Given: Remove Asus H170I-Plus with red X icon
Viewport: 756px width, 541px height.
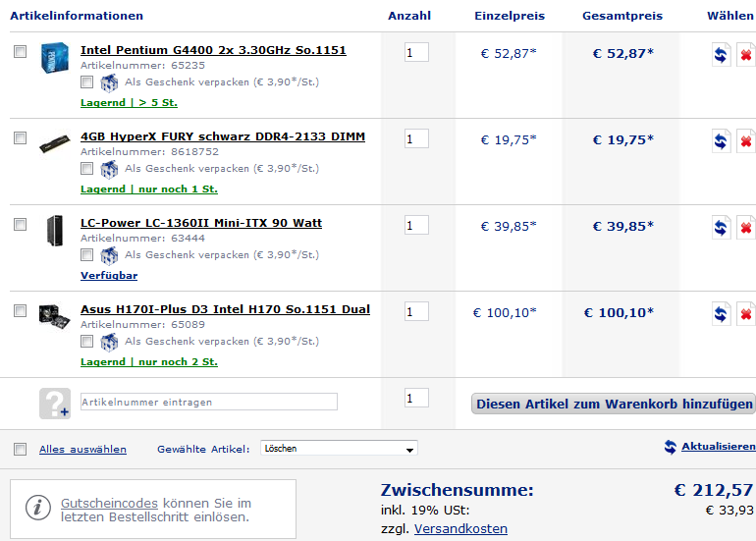Looking at the screenshot, I should (746, 313).
